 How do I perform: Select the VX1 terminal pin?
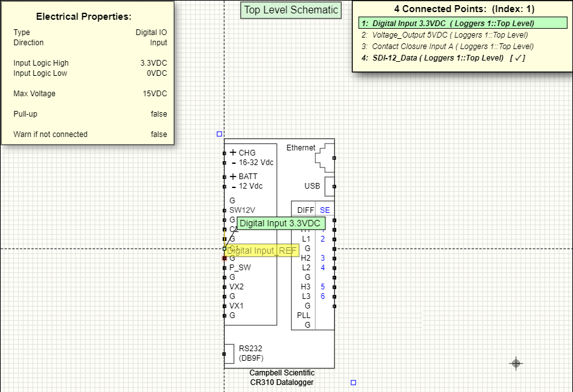tap(225, 306)
